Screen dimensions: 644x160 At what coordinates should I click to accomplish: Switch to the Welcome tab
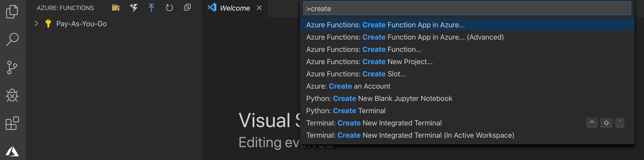[x=235, y=8]
